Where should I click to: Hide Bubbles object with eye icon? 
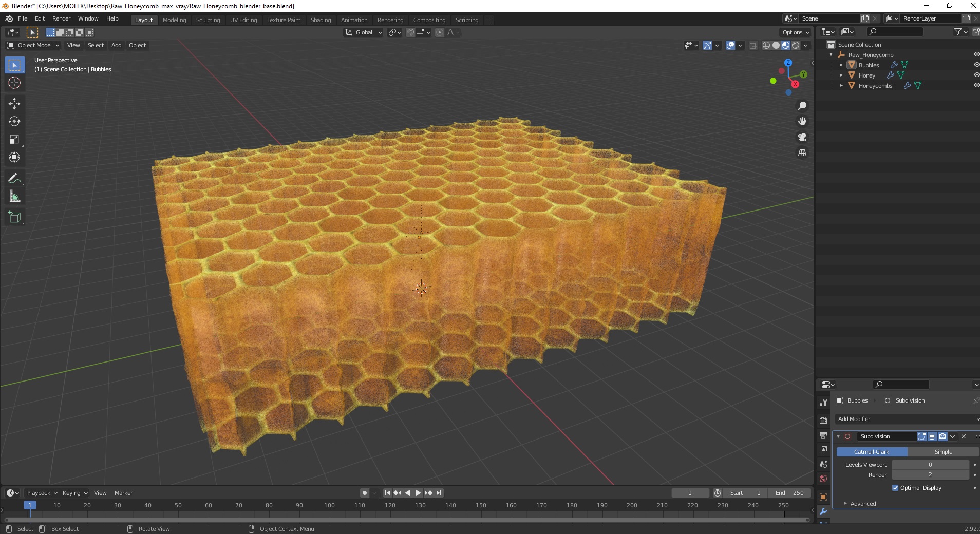pos(976,65)
